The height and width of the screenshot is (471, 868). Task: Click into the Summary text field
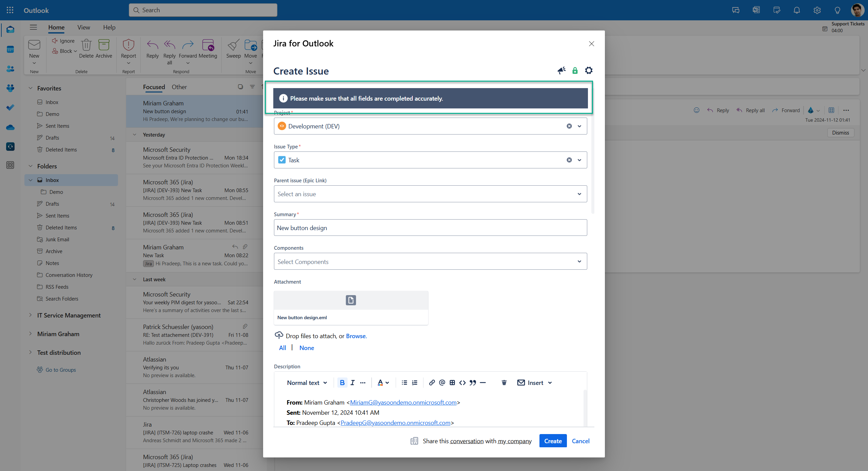[x=430, y=227]
